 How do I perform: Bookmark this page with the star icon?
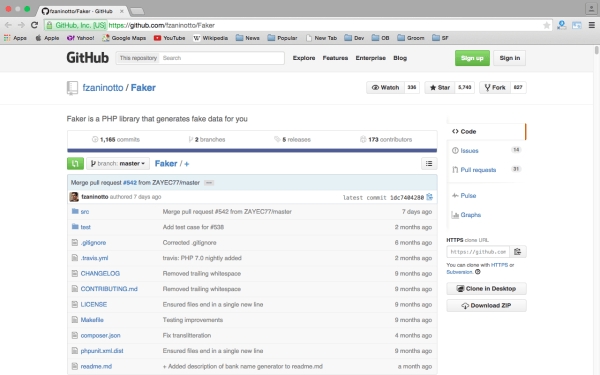546,25
